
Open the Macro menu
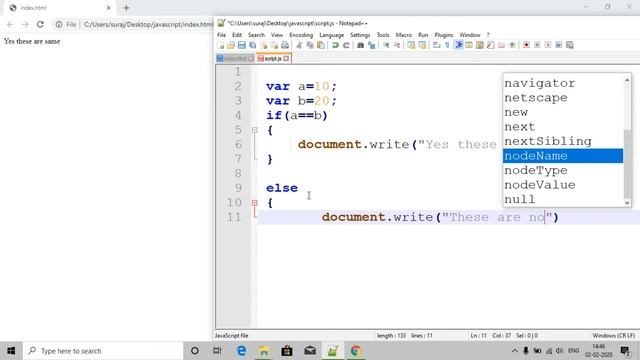click(x=404, y=35)
